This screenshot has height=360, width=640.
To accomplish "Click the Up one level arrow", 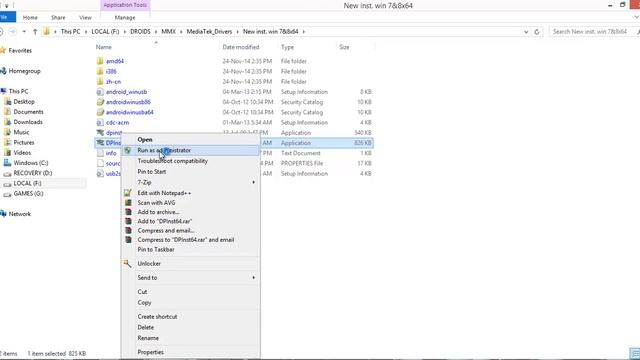I will click(x=35, y=31).
